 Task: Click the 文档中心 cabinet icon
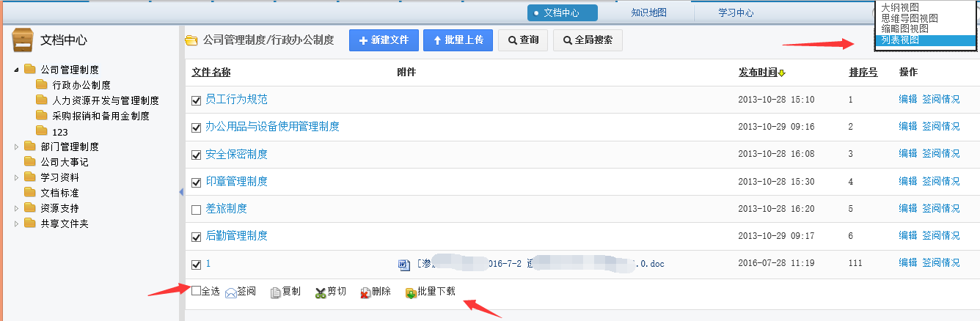tap(23, 40)
